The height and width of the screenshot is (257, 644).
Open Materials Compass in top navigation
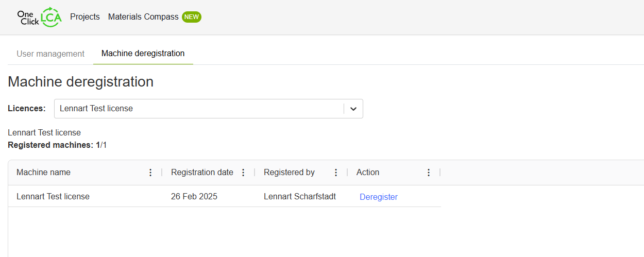point(143,17)
